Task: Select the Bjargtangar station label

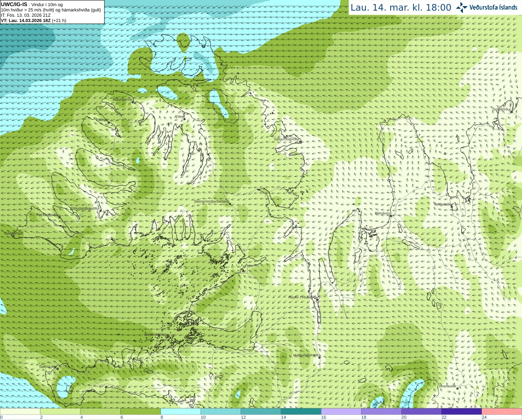Action: (13, 233)
